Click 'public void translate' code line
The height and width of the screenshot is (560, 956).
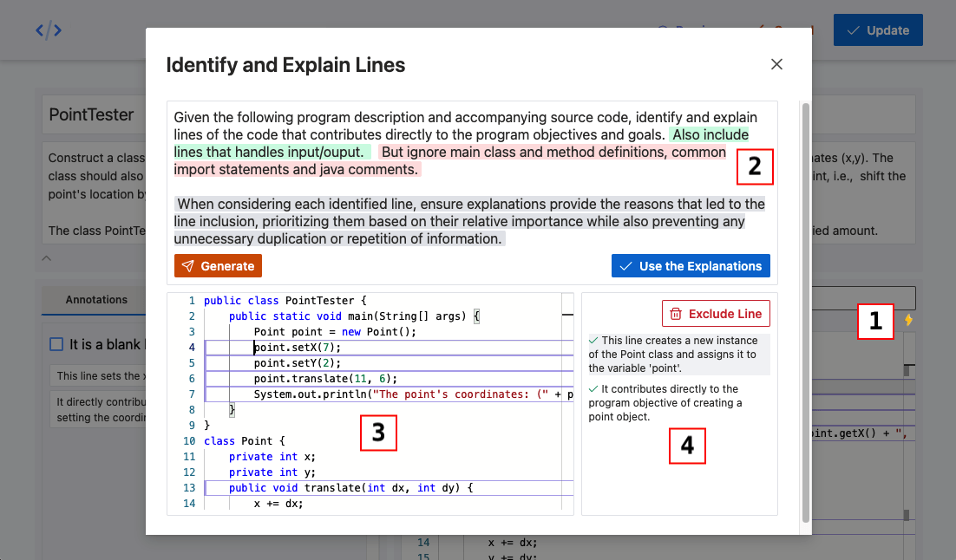click(x=350, y=487)
